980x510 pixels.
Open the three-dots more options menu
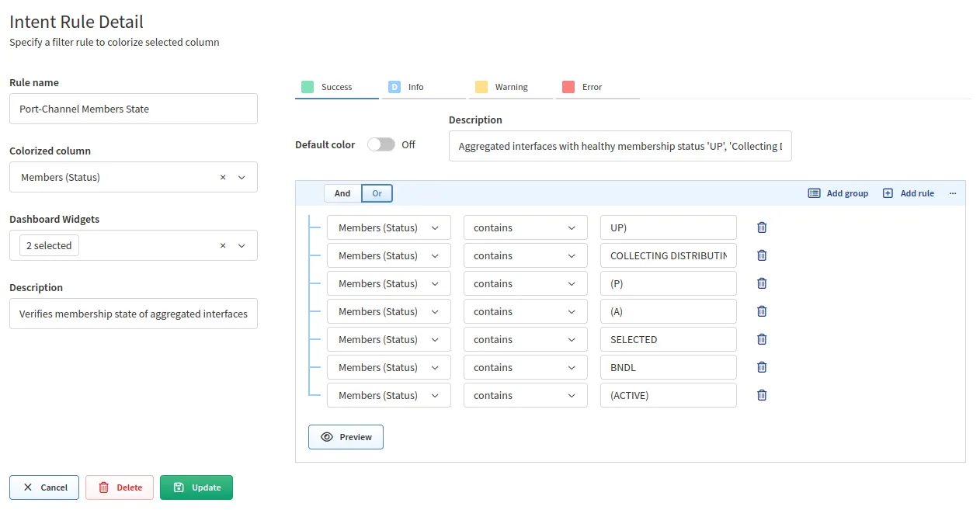tap(953, 193)
